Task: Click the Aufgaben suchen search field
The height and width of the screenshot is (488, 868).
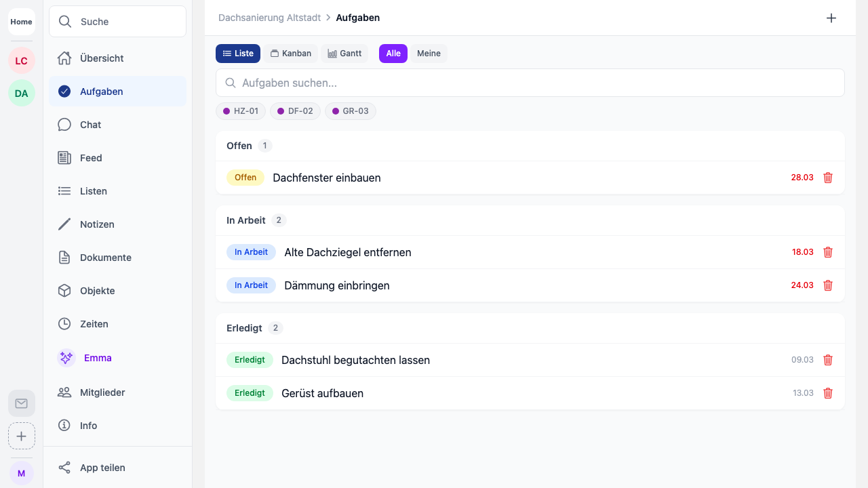Action: [x=530, y=83]
